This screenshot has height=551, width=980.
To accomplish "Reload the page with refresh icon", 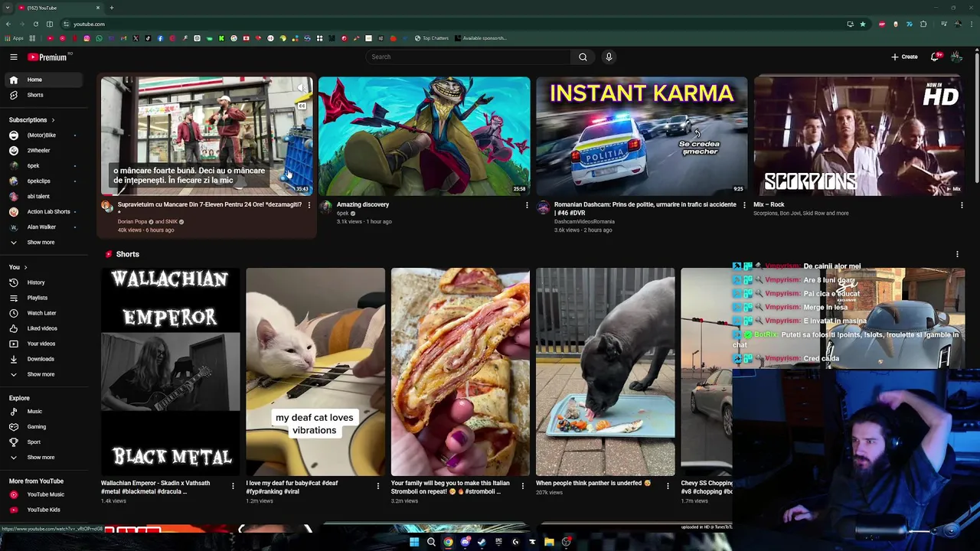I will [x=35, y=24].
